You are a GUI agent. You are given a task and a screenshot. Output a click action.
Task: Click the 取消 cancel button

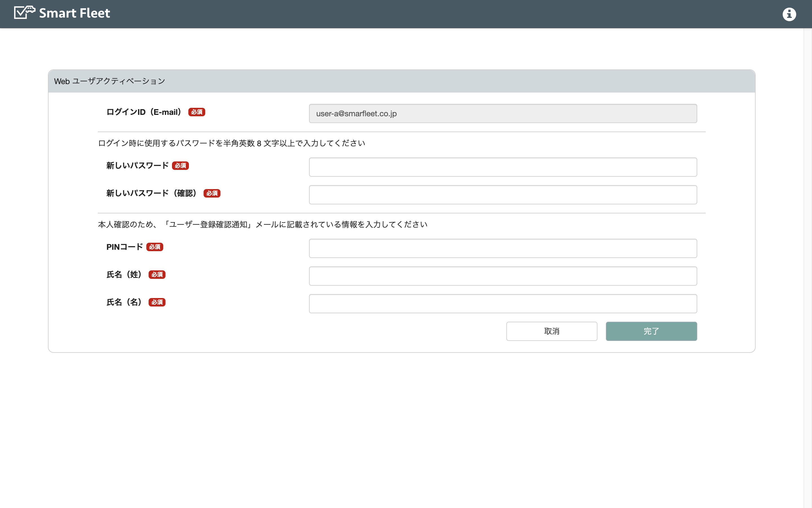point(551,331)
